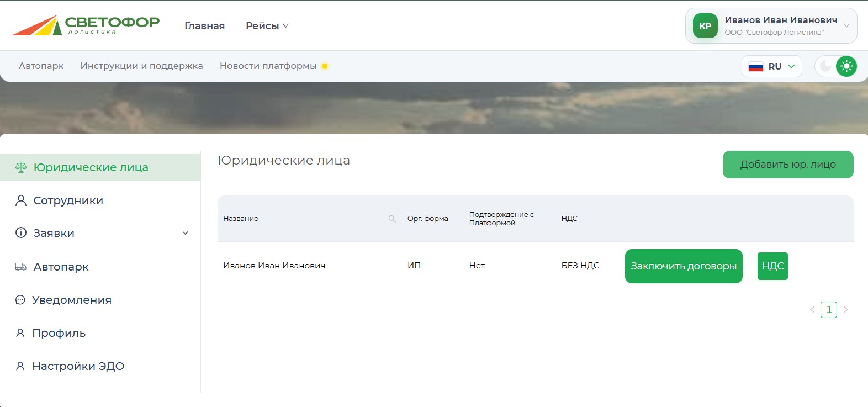868x407 pixels.
Task: Click the БЕЗ НДС cell
Action: coord(580,266)
